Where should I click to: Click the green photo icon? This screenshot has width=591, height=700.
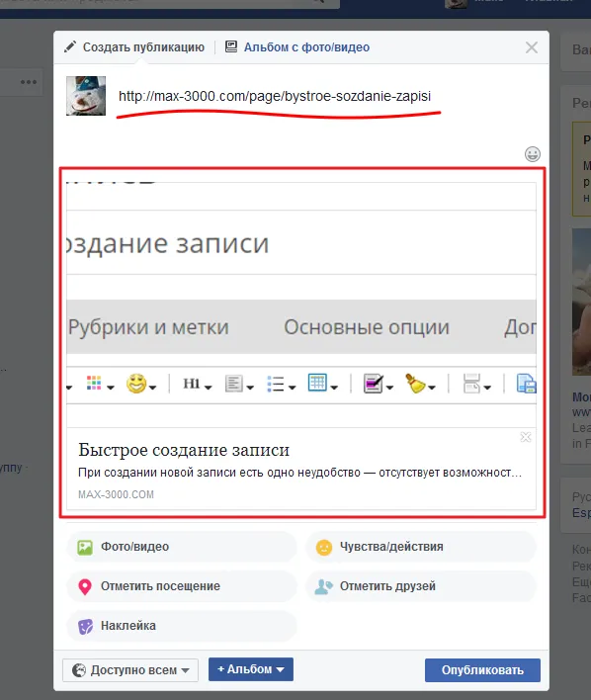(85, 548)
